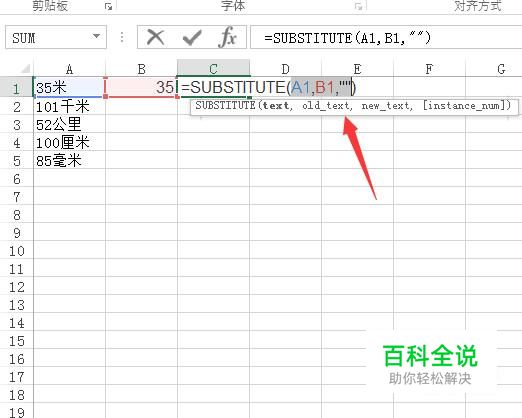Select row 2 header
Screen dimensions: 522x418
(16, 107)
